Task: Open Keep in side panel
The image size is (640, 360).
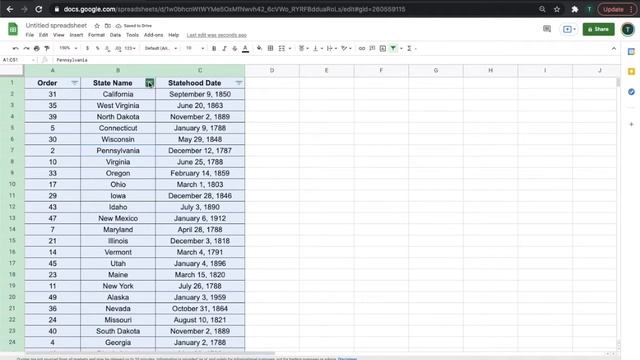Action: point(631,71)
